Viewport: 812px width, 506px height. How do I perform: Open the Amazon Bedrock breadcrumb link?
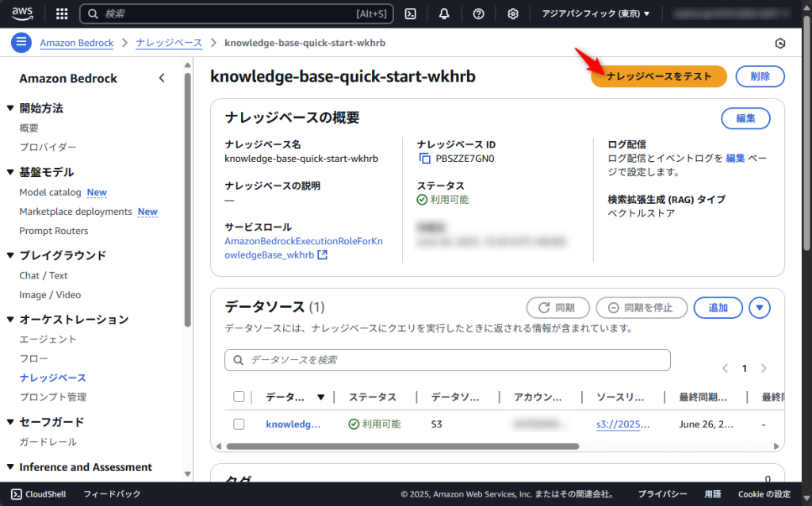point(77,43)
